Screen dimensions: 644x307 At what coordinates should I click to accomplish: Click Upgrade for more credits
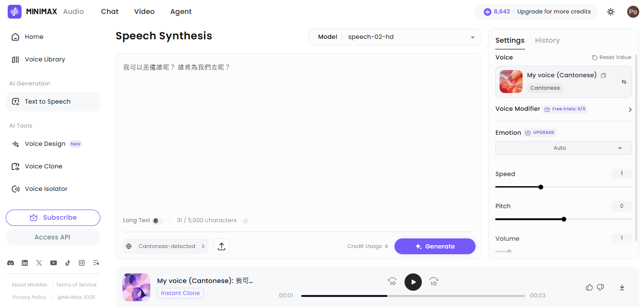[554, 11]
